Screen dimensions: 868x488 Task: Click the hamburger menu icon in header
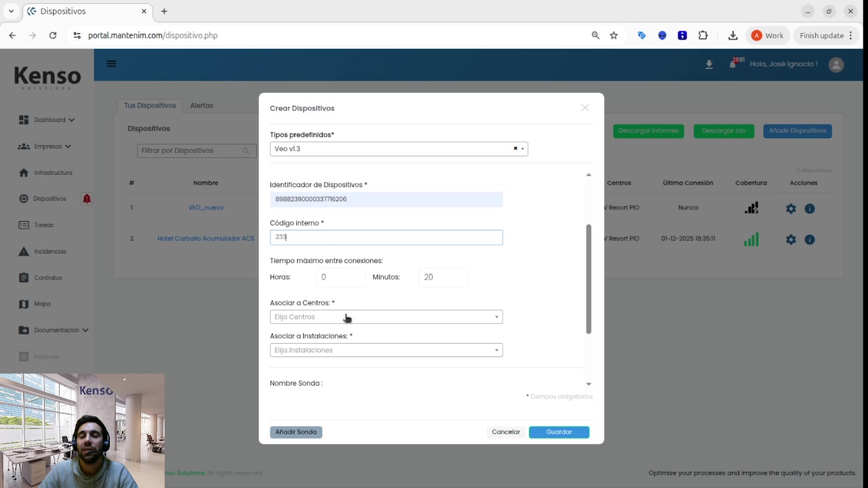(x=111, y=64)
